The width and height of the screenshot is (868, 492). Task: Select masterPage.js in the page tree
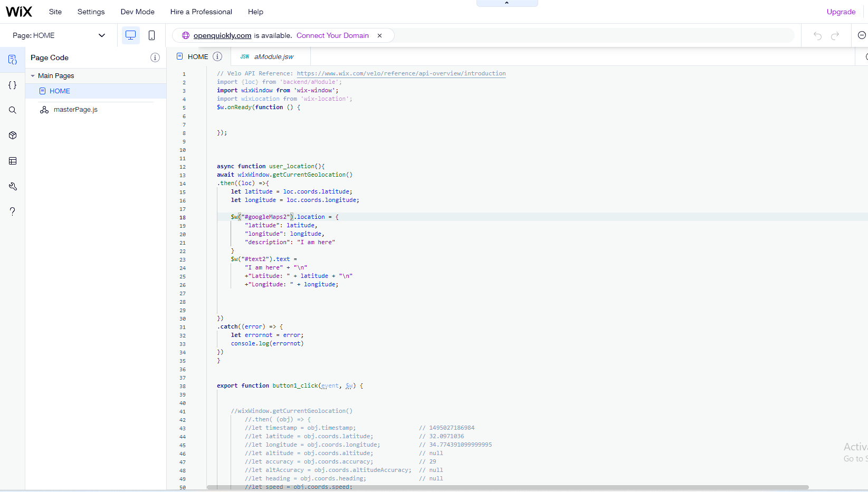(x=75, y=110)
